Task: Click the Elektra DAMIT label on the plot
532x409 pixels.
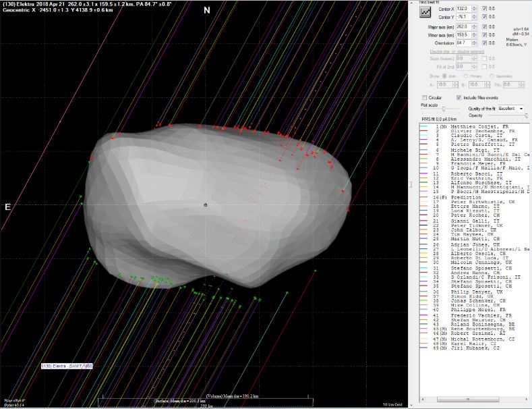Action: tap(67, 366)
